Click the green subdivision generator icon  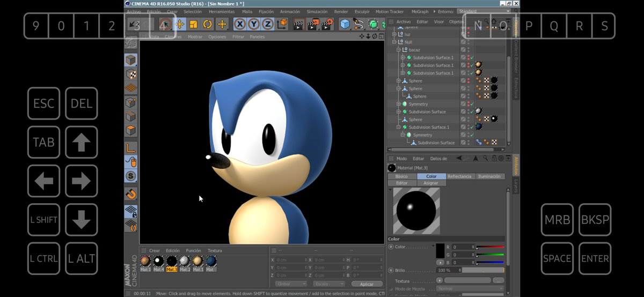pyautogui.click(x=372, y=24)
